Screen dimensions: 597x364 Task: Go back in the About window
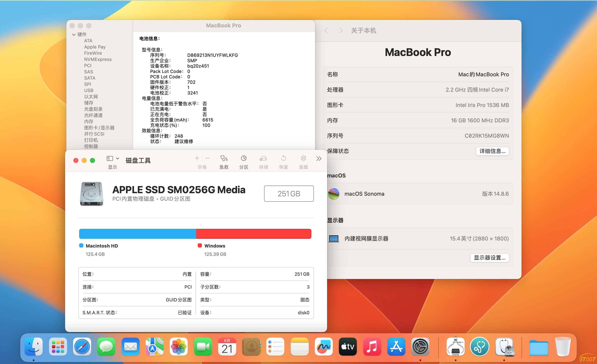coord(326,30)
